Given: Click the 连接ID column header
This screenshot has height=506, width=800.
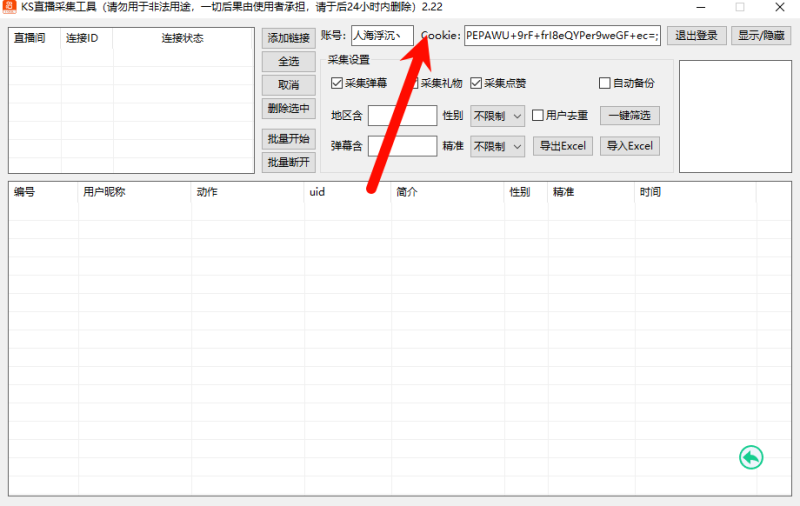Looking at the screenshot, I should click(87, 38).
